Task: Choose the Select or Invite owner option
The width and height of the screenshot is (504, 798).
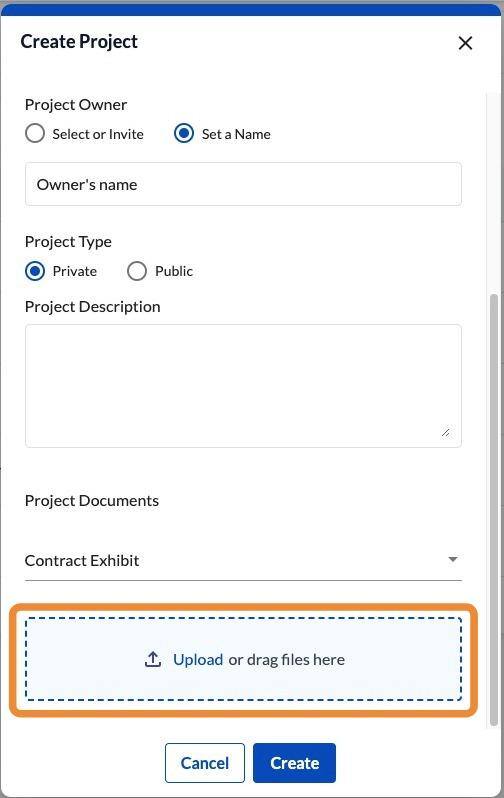Action: [35, 134]
